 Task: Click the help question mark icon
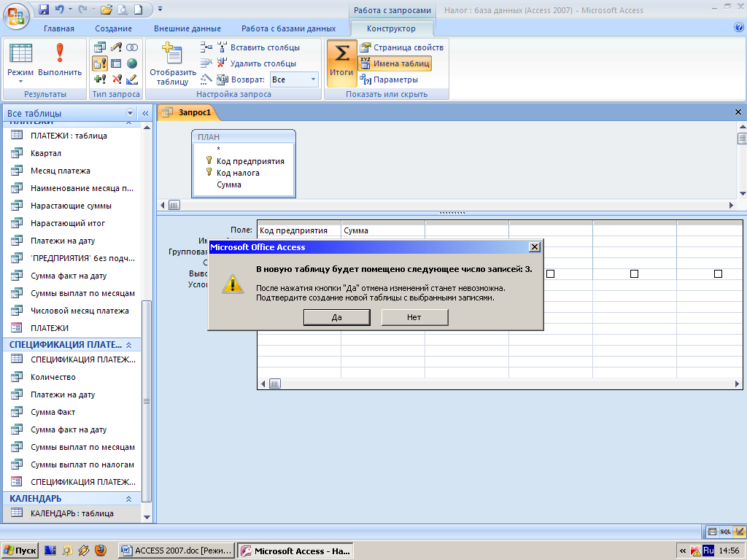739,28
